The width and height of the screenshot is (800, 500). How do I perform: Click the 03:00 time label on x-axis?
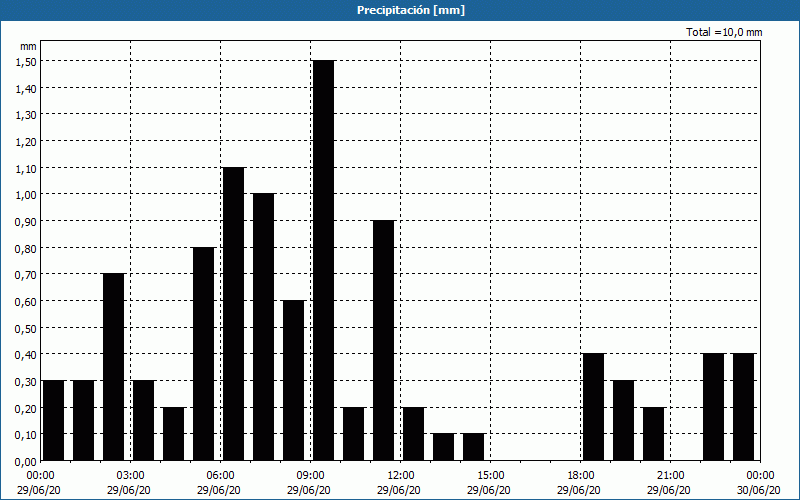coord(131,476)
